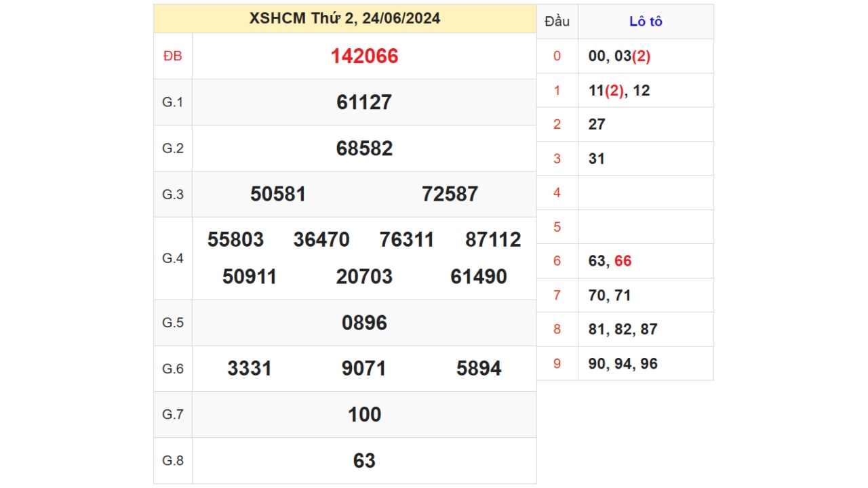
Task: Click G.6 number 9071
Action: (x=364, y=369)
